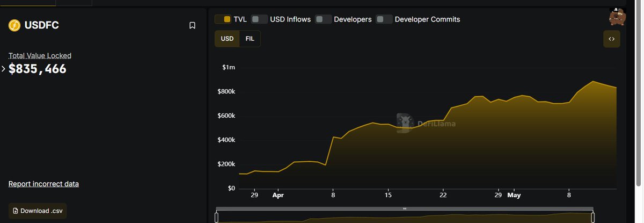Screen dimensions: 644x223
Task: Click the $600k y-axis label
Action: click(225, 116)
